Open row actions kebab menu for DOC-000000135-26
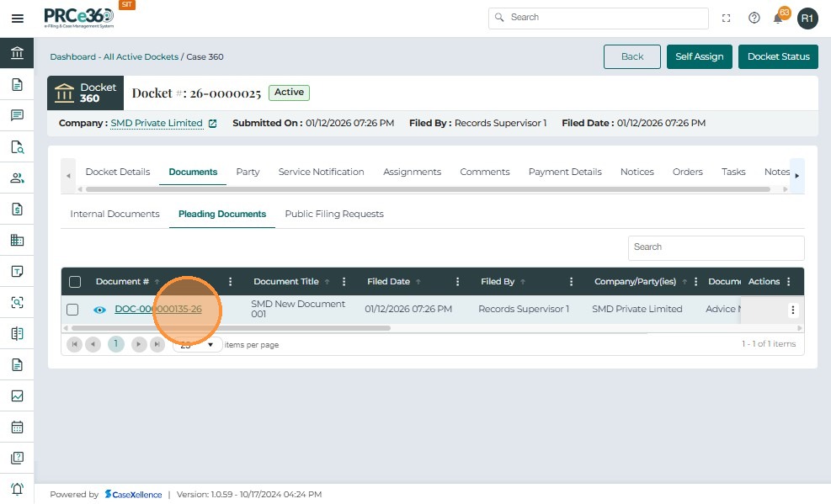The width and height of the screenshot is (831, 504). coord(792,310)
